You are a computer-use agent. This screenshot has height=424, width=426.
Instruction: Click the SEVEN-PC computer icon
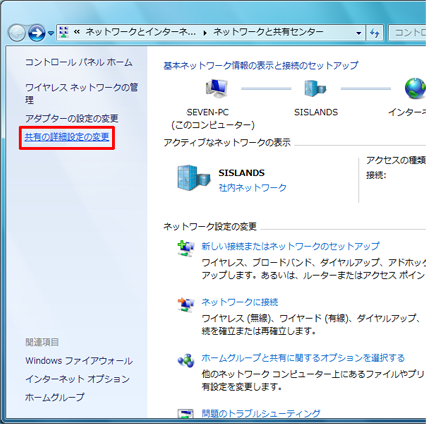pos(217,89)
